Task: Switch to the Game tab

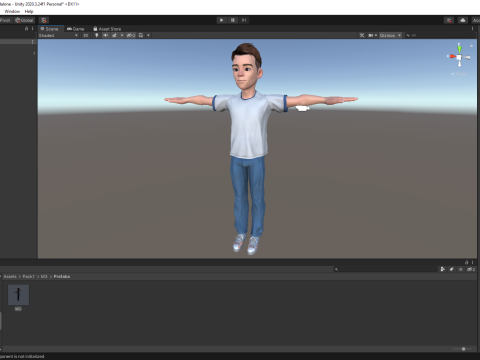Action: tap(76, 29)
